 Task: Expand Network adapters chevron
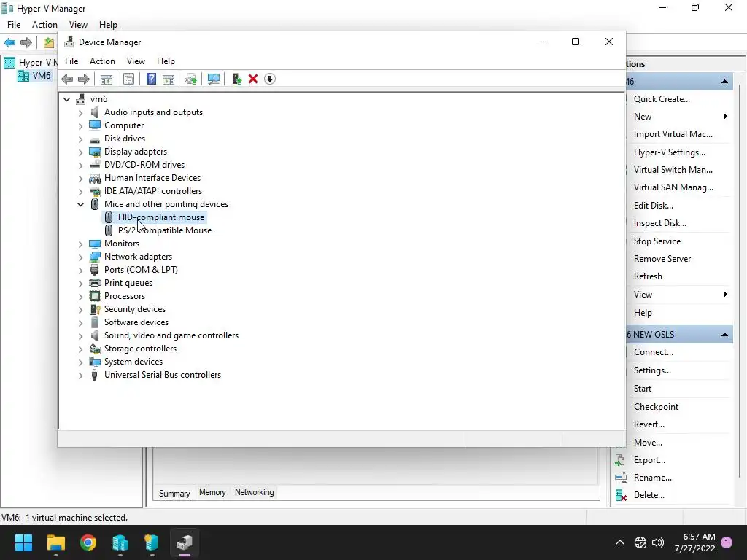pyautogui.click(x=80, y=257)
